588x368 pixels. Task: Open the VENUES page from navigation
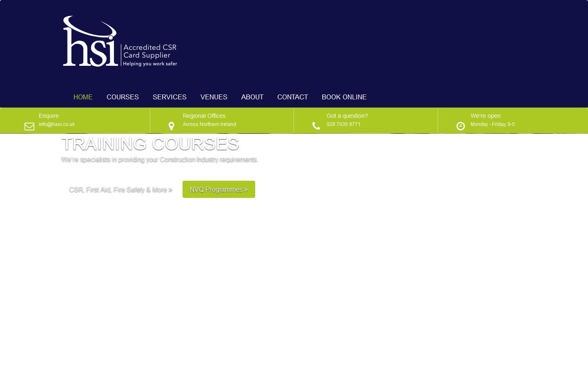pyautogui.click(x=214, y=97)
